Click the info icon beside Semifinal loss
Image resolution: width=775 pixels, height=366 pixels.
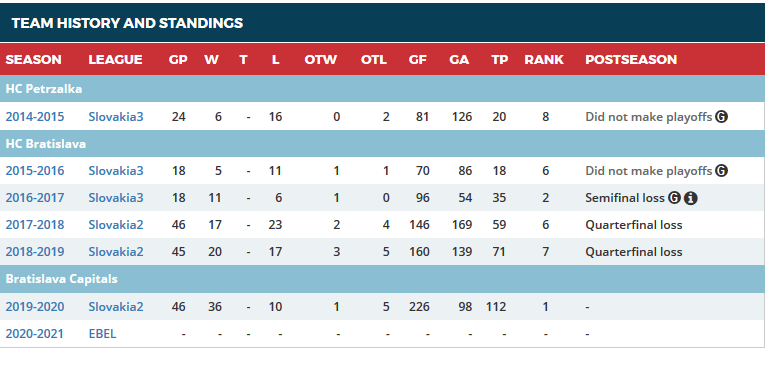(x=691, y=198)
